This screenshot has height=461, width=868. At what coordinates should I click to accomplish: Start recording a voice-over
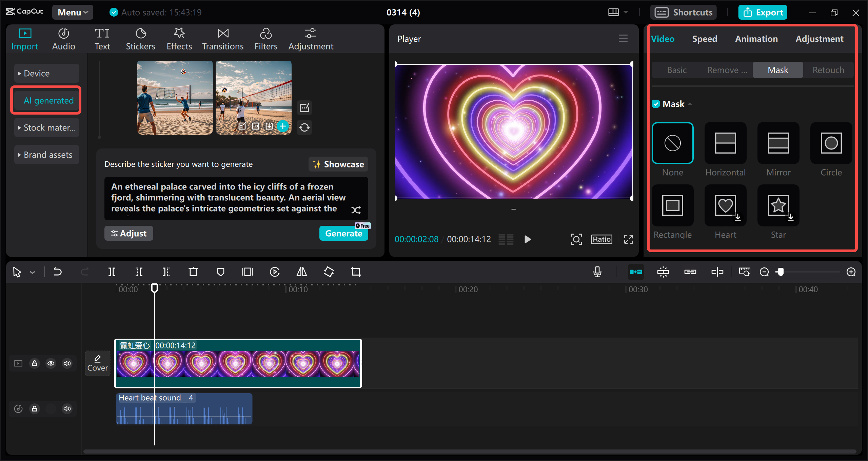coord(597,272)
